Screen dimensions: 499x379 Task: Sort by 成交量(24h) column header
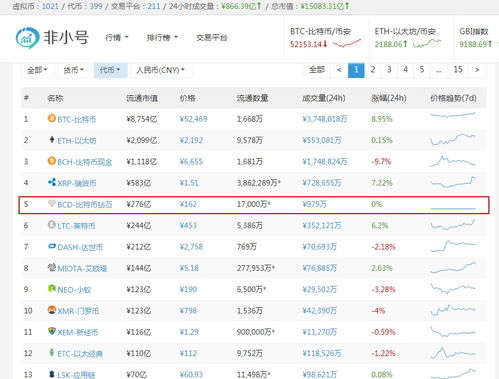[x=324, y=98]
